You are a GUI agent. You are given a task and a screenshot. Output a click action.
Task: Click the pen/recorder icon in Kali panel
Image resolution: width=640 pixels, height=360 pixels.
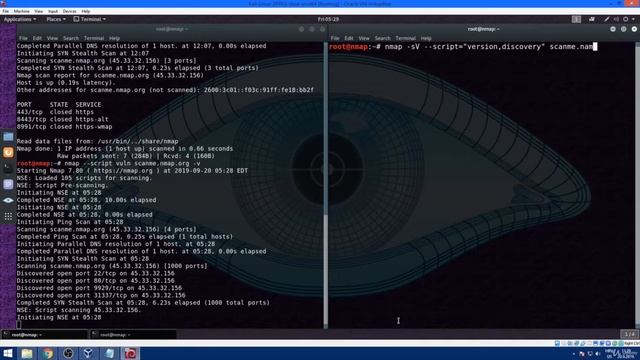click(607, 19)
